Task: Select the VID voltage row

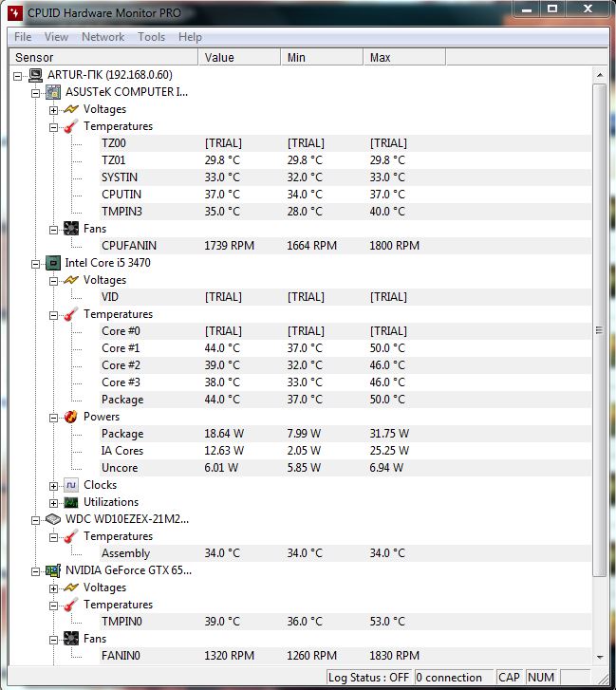Action: tap(345, 297)
